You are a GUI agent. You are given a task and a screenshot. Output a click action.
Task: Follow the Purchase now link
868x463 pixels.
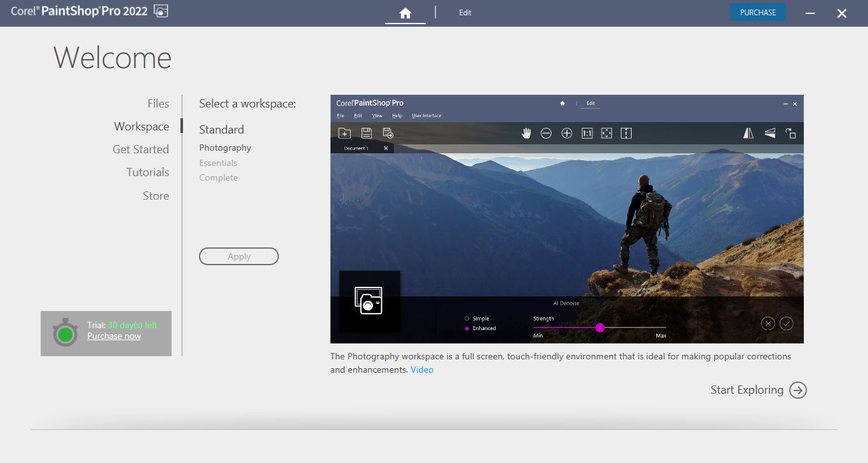click(114, 336)
